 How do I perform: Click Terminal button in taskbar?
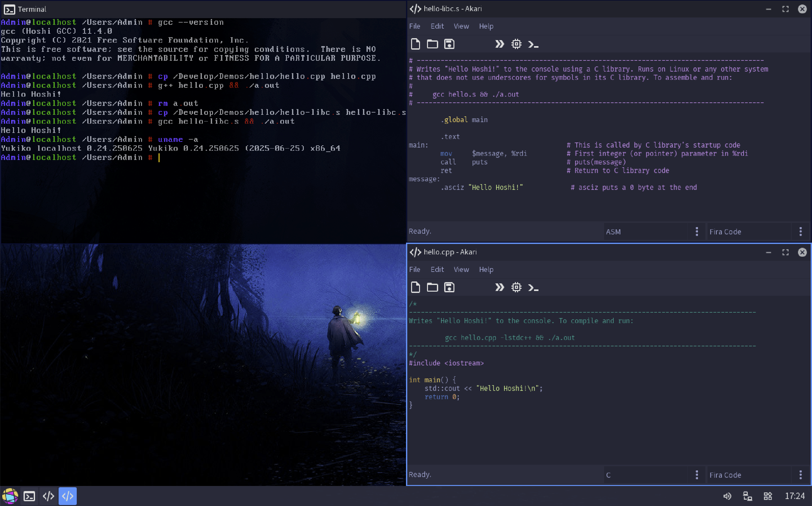pos(29,496)
